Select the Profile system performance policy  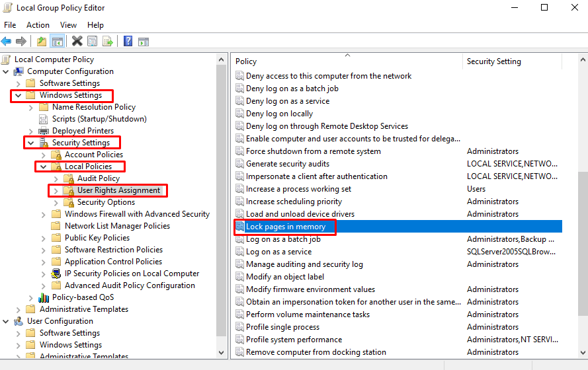point(294,340)
